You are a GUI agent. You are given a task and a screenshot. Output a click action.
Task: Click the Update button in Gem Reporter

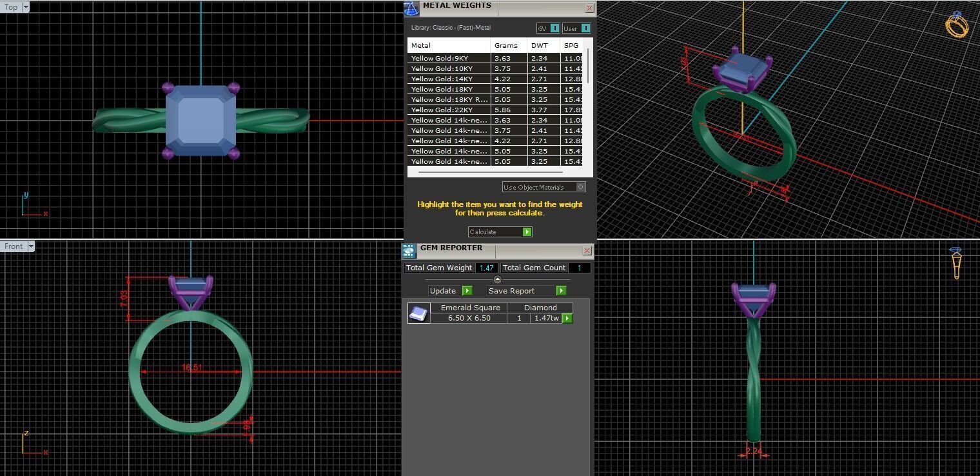[x=450, y=291]
